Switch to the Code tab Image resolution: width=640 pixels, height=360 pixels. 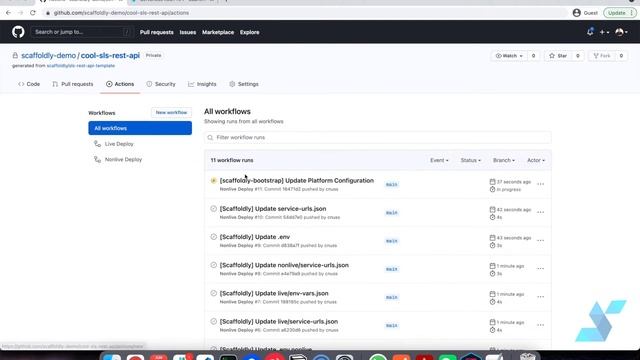29,84
